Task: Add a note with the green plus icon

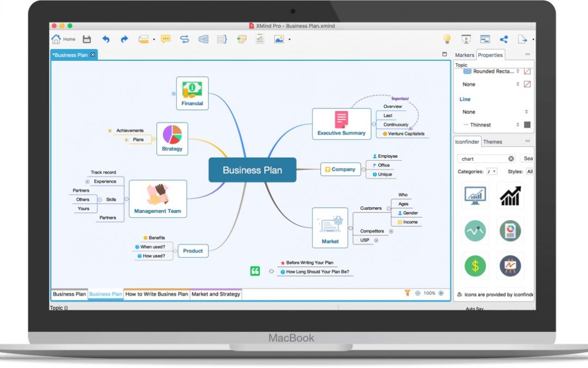Action: [x=242, y=39]
